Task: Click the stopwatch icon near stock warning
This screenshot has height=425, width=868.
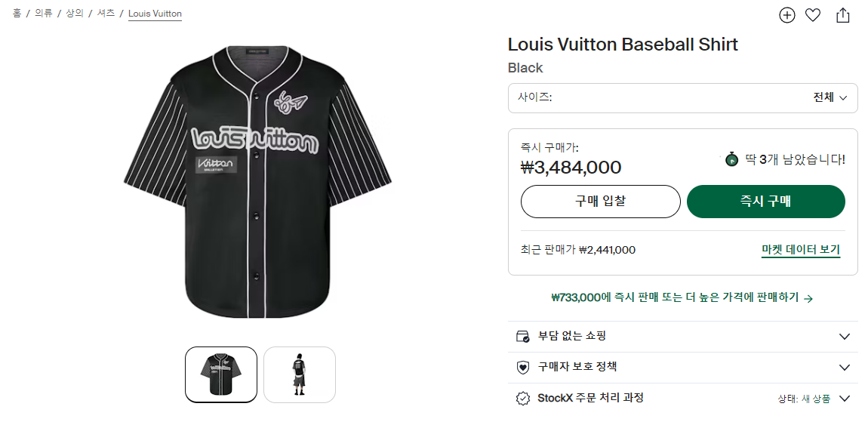Action: tap(731, 159)
